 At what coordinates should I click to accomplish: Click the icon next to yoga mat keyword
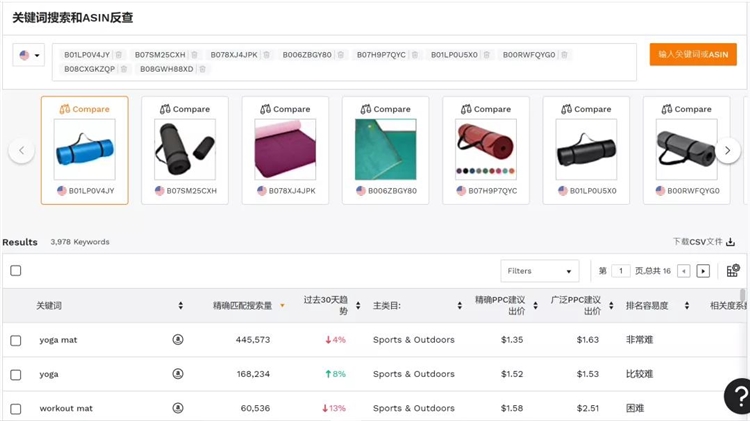point(178,340)
